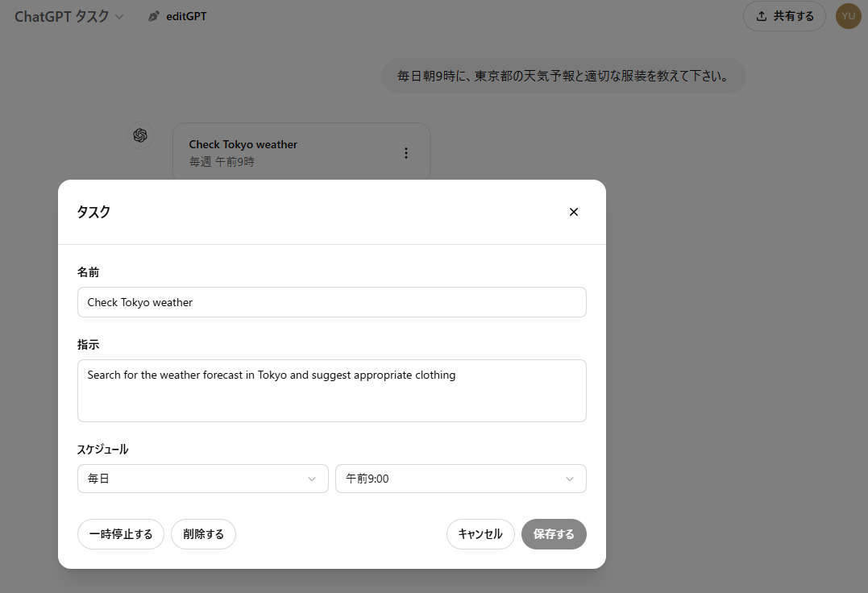
Task: Save the task with 保存する
Action: [554, 533]
